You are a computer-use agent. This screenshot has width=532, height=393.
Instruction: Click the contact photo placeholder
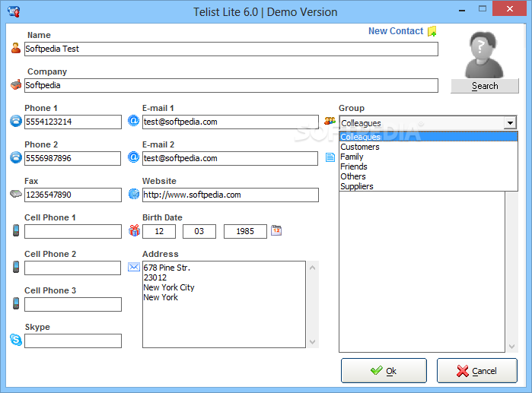pyautogui.click(x=484, y=55)
